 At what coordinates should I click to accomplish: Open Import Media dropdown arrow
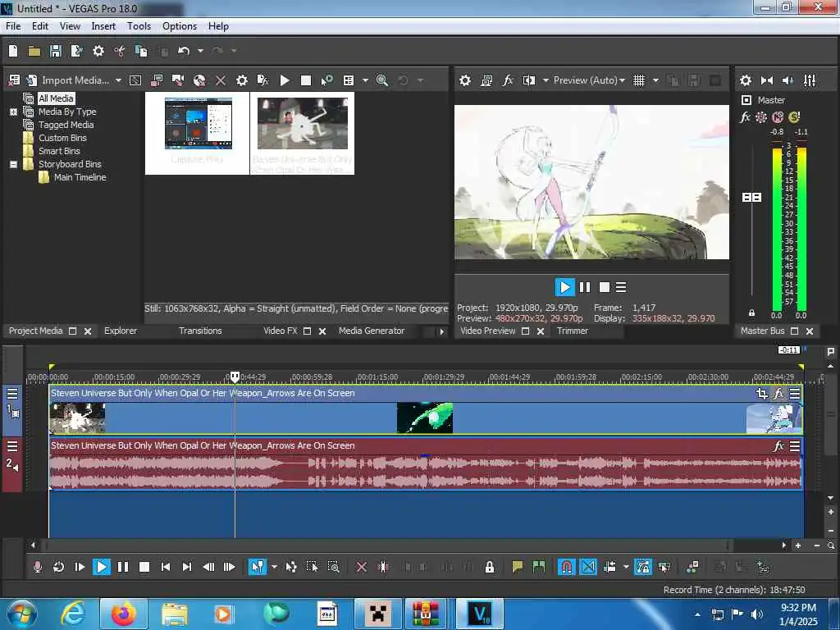[x=118, y=80]
